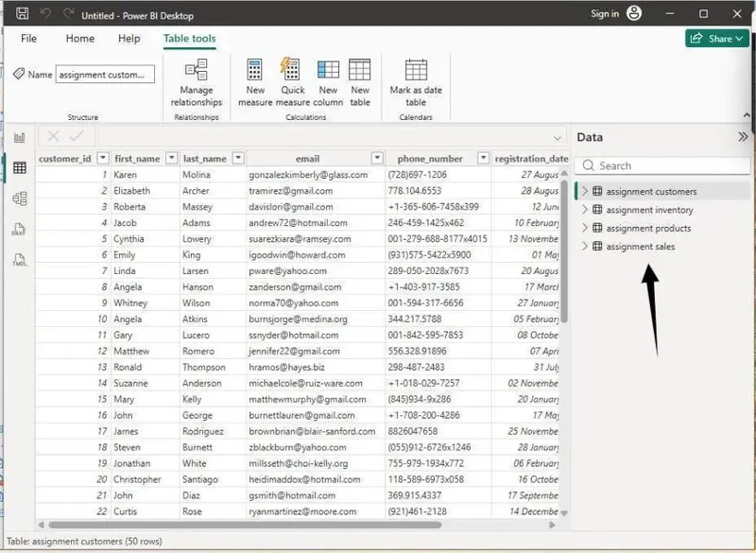Viewport: 756px width, 553px height.
Task: Open DAX query view in sidebar
Action: pos(19,229)
